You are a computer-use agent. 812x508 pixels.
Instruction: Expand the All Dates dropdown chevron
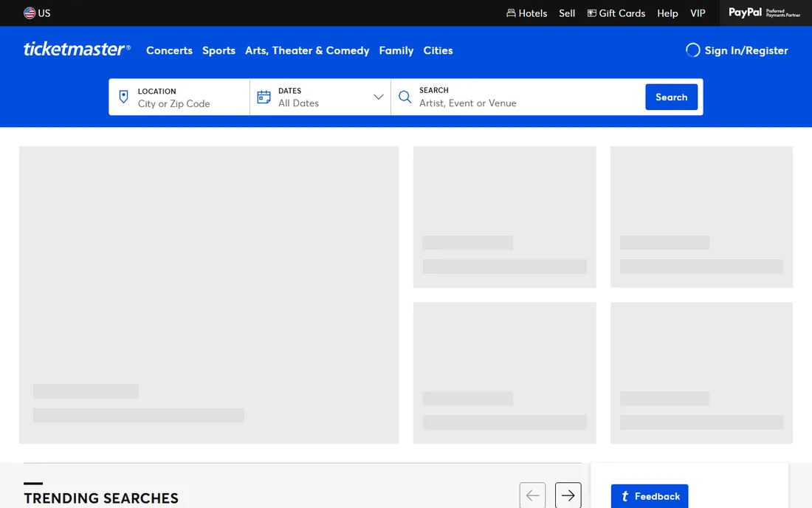pyautogui.click(x=379, y=97)
